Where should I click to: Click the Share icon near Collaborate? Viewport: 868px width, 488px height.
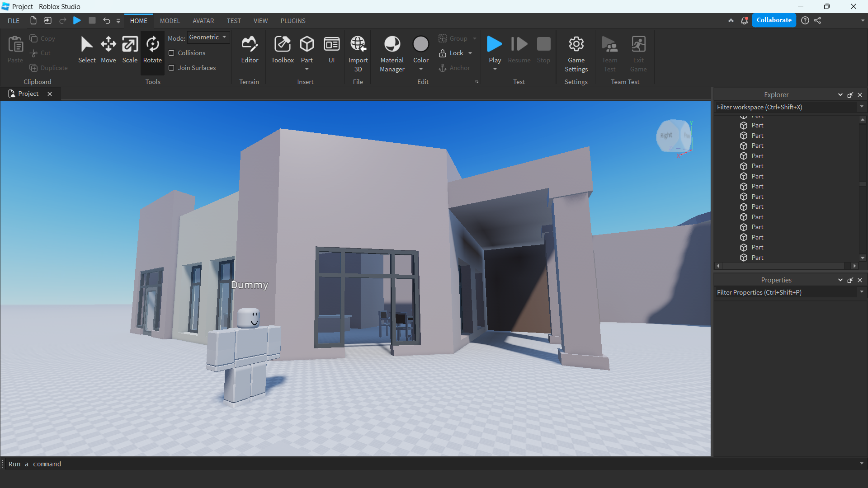(x=817, y=20)
